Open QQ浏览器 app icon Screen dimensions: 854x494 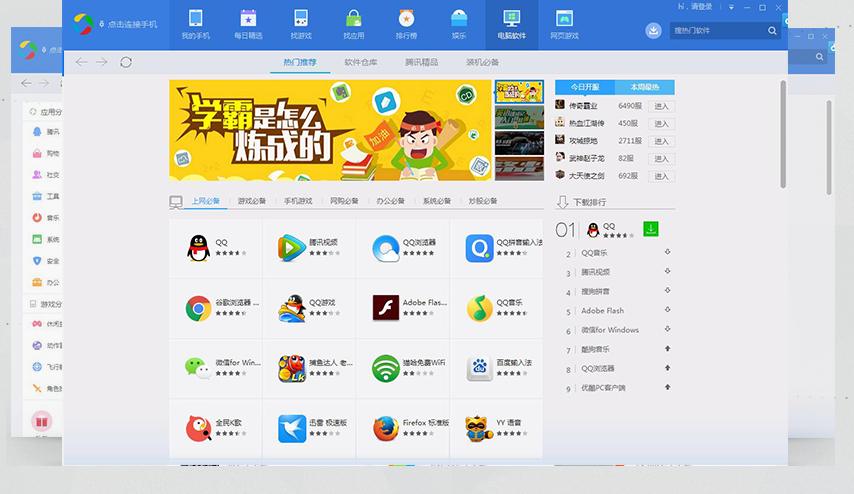point(386,248)
